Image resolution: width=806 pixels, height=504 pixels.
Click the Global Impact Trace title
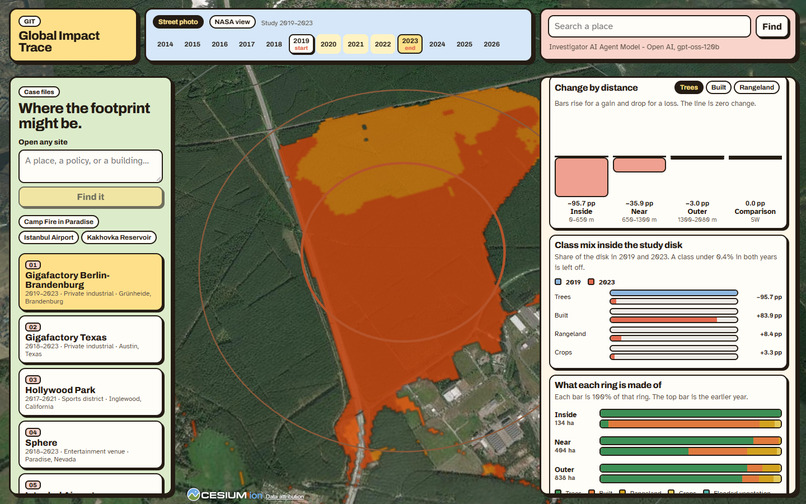coord(59,42)
